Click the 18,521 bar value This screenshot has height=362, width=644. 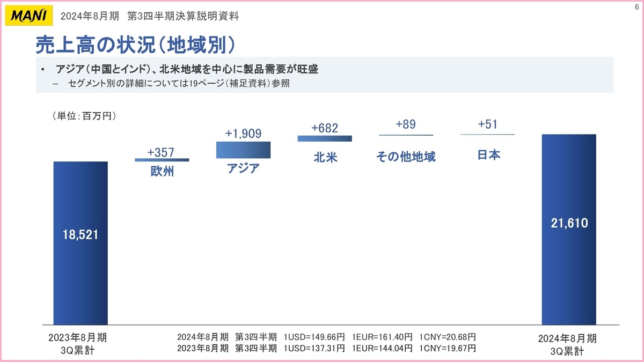click(x=80, y=235)
